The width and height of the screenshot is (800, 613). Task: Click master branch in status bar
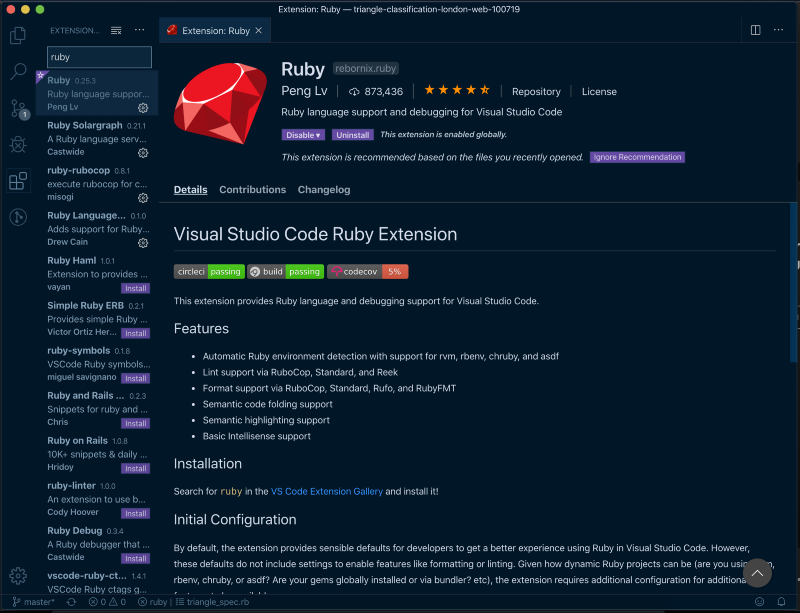(33, 602)
